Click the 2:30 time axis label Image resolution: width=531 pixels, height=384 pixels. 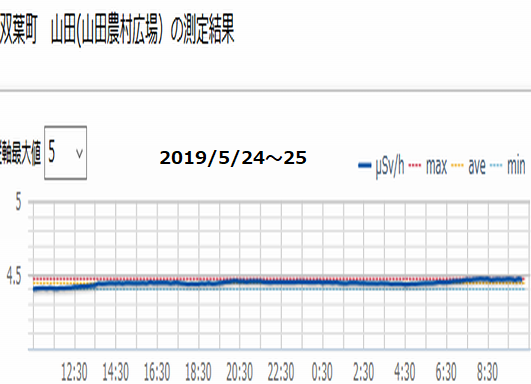363,372
